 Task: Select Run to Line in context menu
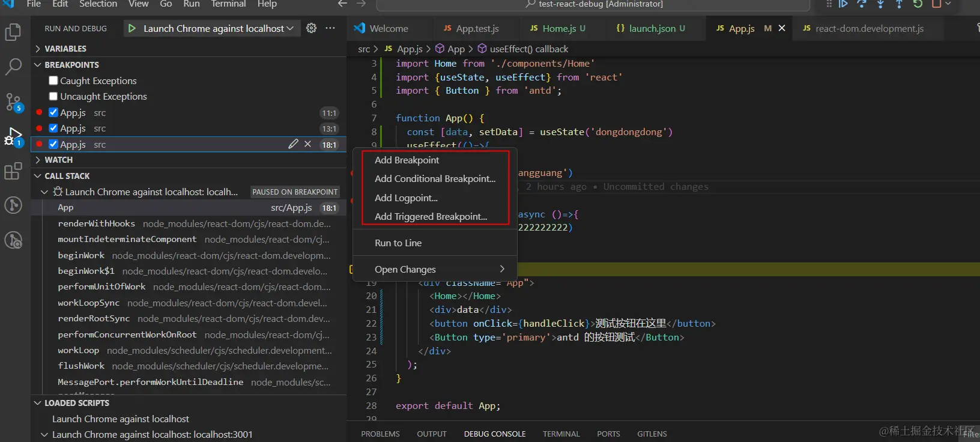(398, 243)
